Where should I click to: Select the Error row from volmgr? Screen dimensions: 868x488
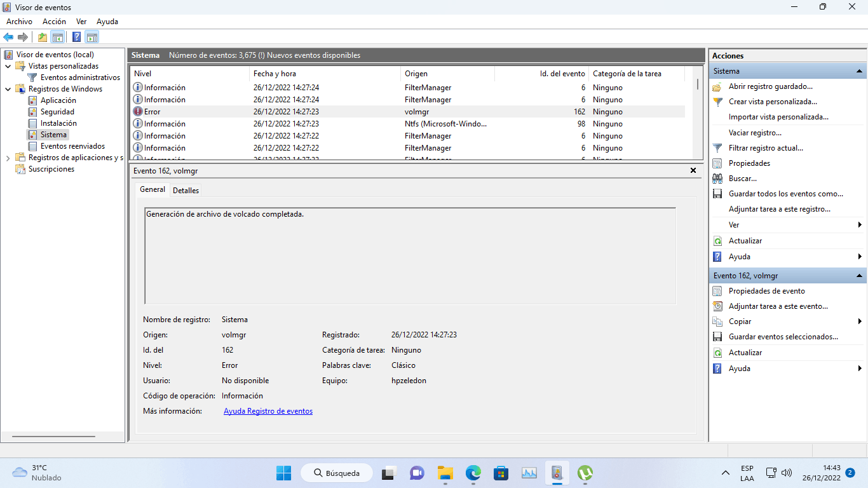pos(407,112)
